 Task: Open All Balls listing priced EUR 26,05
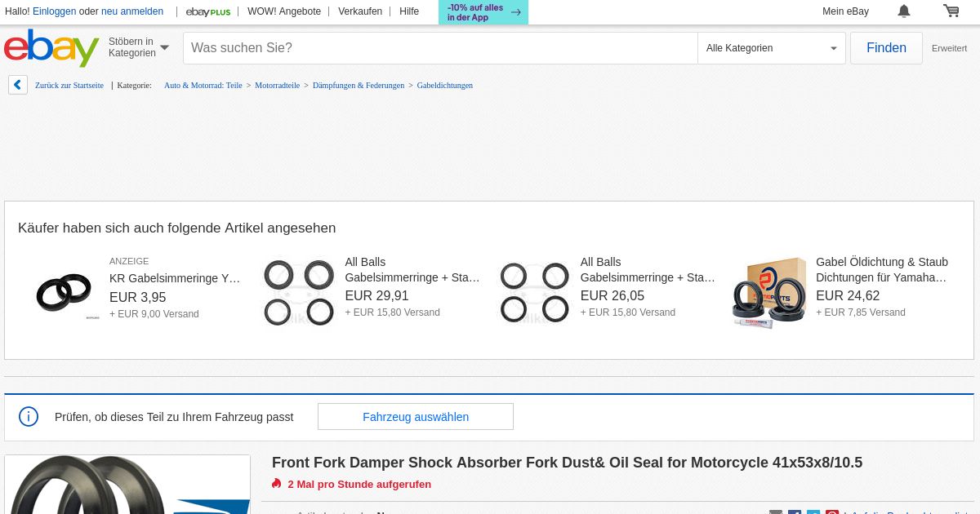648,270
